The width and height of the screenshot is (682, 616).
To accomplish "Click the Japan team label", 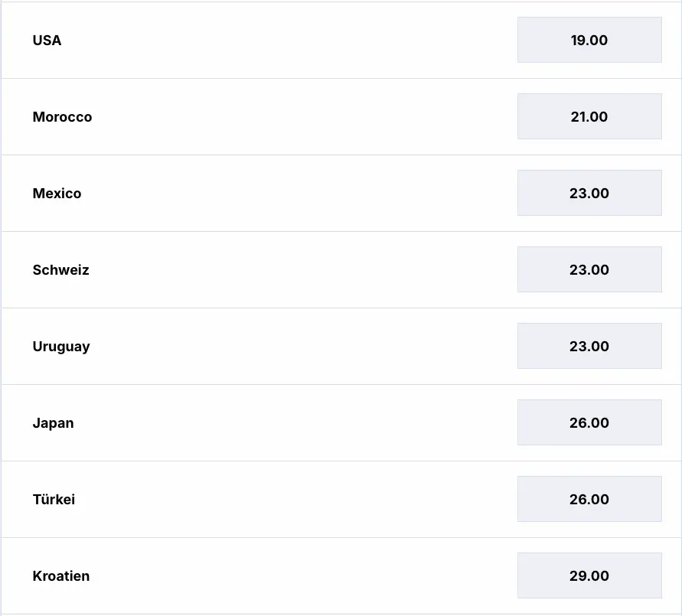I will (53, 423).
